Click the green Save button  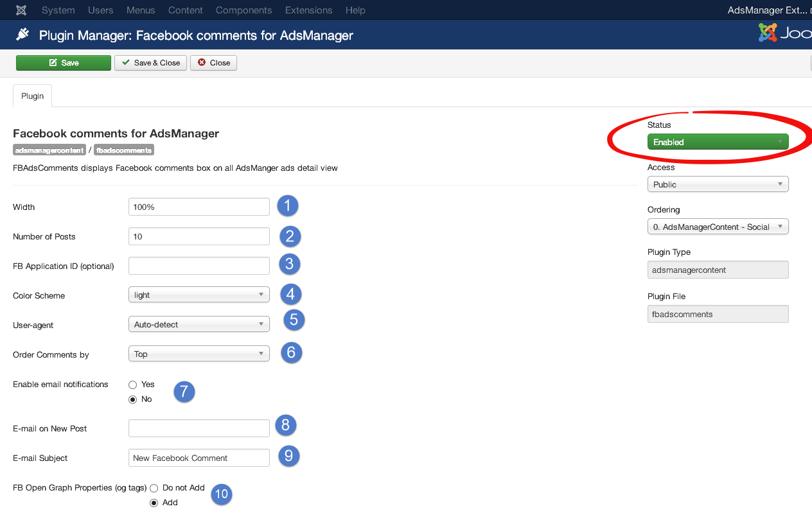[x=64, y=63]
